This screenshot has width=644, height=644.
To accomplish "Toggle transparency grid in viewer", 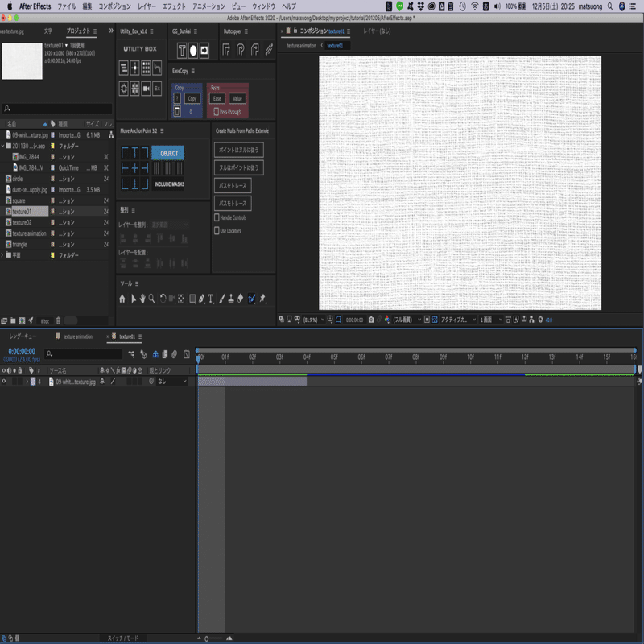I will tap(435, 320).
